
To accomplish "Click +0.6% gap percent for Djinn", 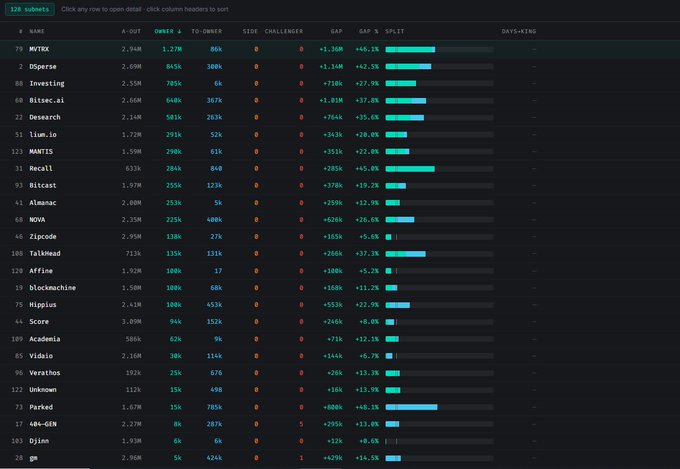I will pos(369,441).
